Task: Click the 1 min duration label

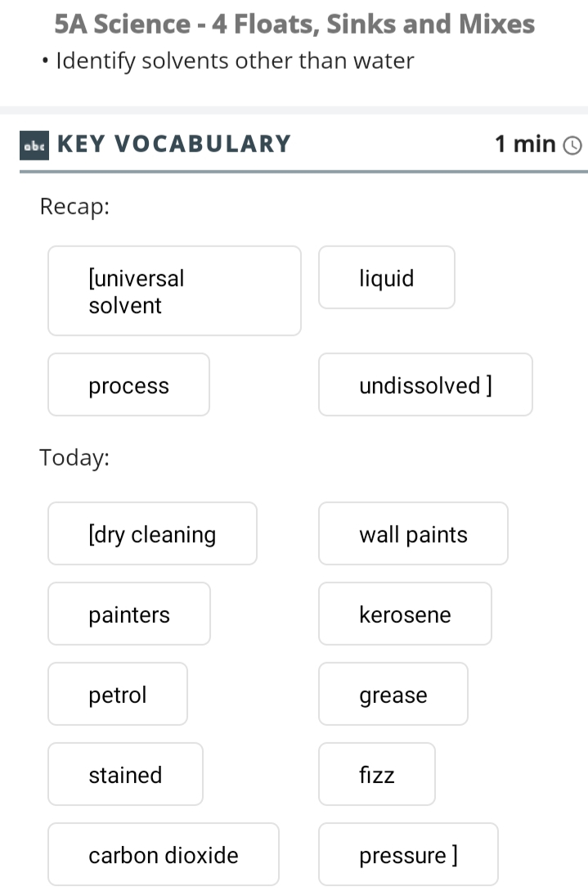Action: coord(525,144)
